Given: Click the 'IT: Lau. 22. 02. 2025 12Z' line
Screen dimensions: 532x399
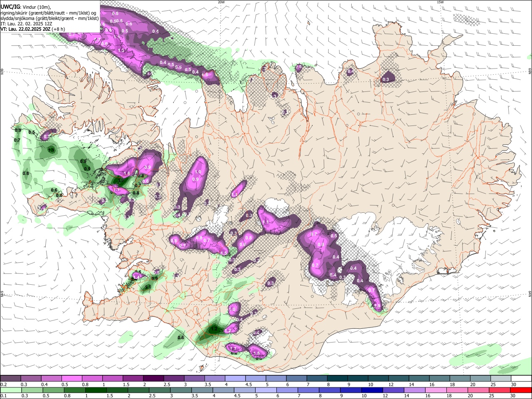Looking at the screenshot, I should click(x=27, y=24).
